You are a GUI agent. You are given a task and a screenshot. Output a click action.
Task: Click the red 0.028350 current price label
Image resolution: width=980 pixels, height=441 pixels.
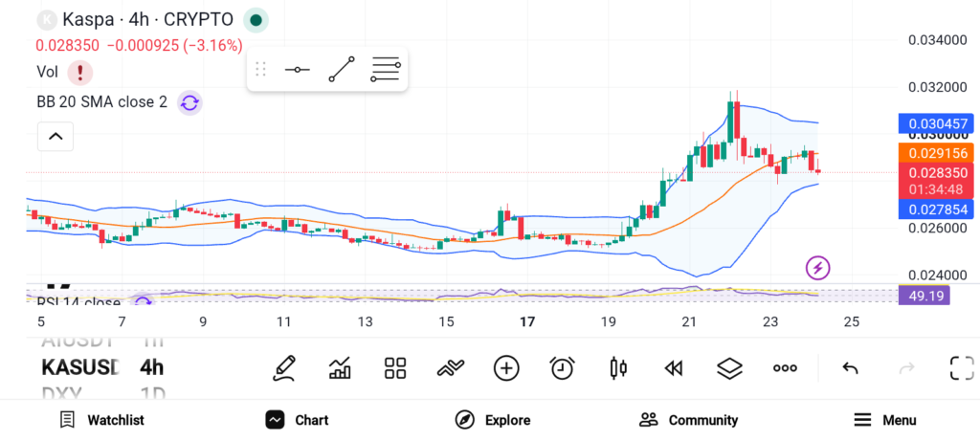pyautogui.click(x=936, y=181)
